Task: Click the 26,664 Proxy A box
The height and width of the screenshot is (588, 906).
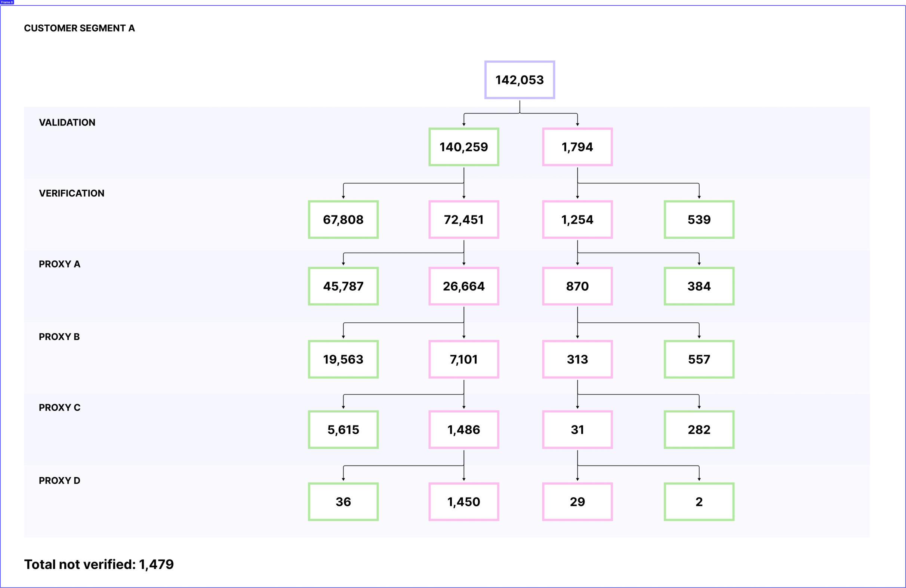Action: coord(463,286)
